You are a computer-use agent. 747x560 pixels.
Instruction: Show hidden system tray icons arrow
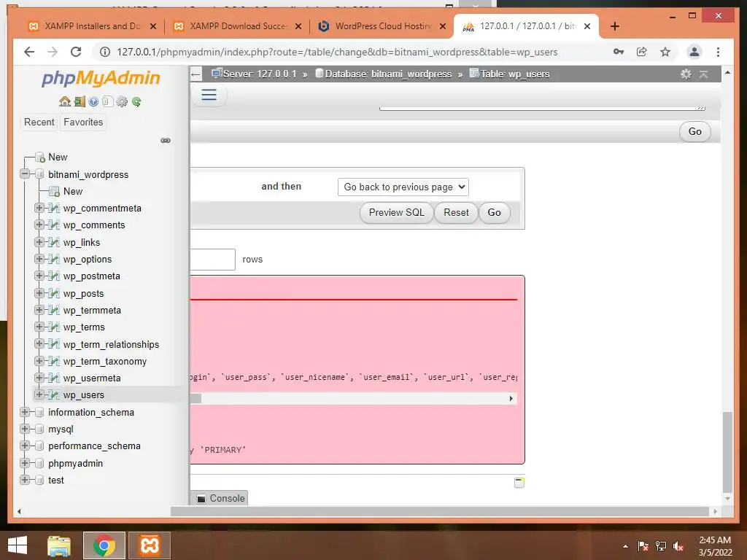[625, 546]
